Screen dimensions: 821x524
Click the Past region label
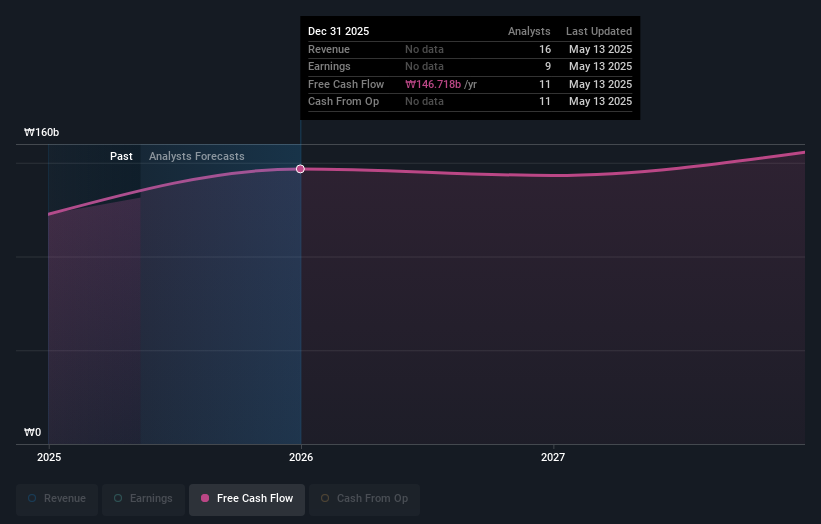121,156
